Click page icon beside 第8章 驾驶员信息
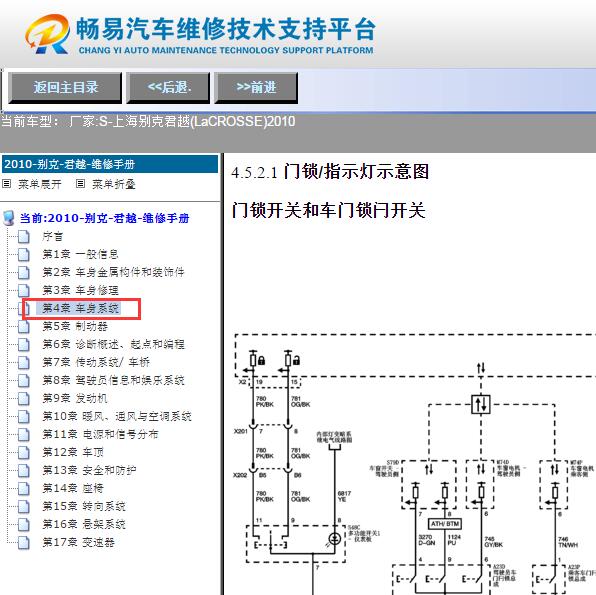596x595 pixels. 24,380
